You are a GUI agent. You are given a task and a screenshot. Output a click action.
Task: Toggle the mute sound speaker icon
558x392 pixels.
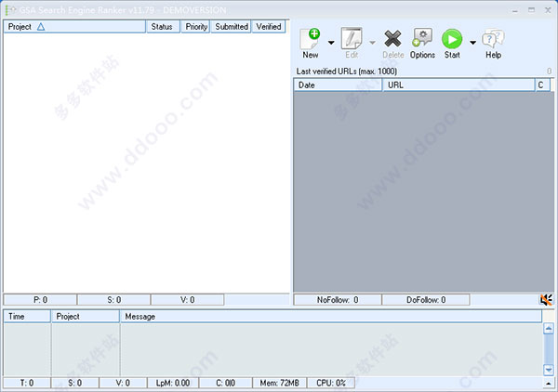(546, 300)
